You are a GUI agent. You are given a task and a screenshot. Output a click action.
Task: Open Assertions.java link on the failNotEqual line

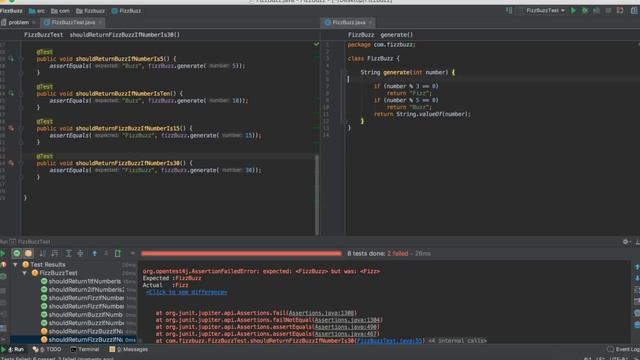coord(348,320)
